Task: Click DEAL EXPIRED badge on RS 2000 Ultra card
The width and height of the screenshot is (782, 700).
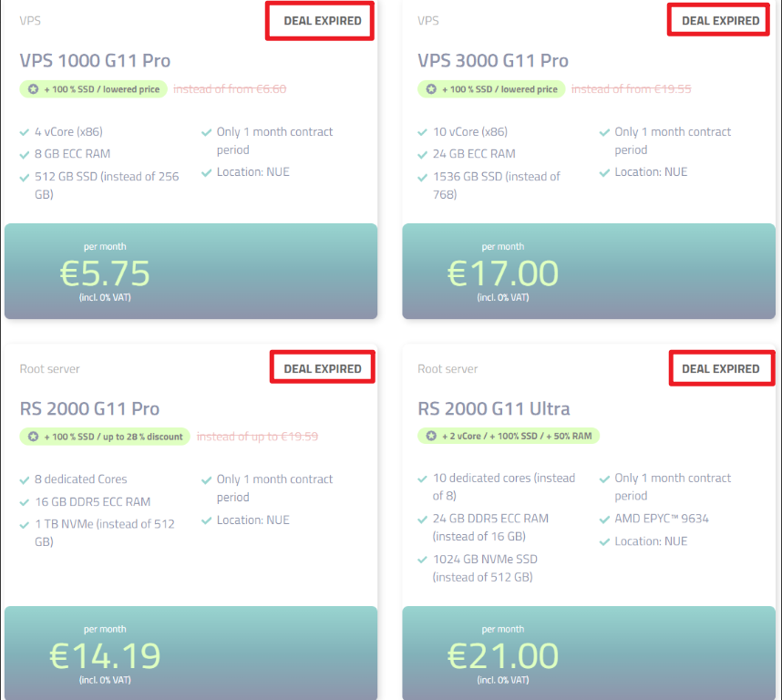Action: tap(720, 369)
